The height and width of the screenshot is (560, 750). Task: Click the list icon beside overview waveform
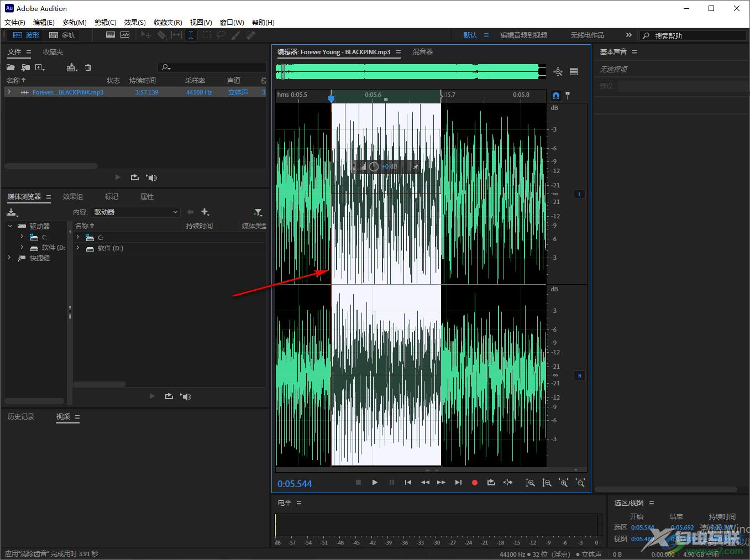(574, 71)
